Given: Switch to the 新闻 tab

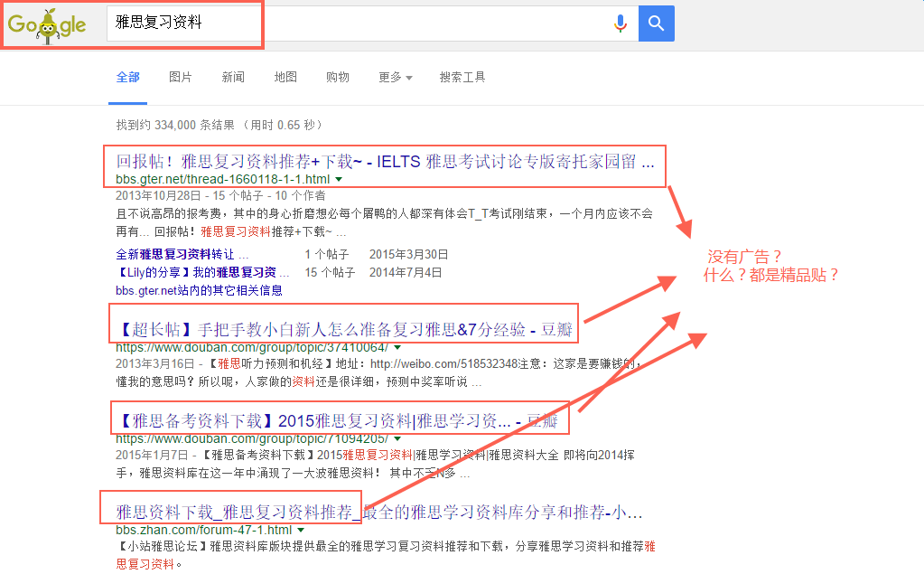Looking at the screenshot, I should click(233, 77).
